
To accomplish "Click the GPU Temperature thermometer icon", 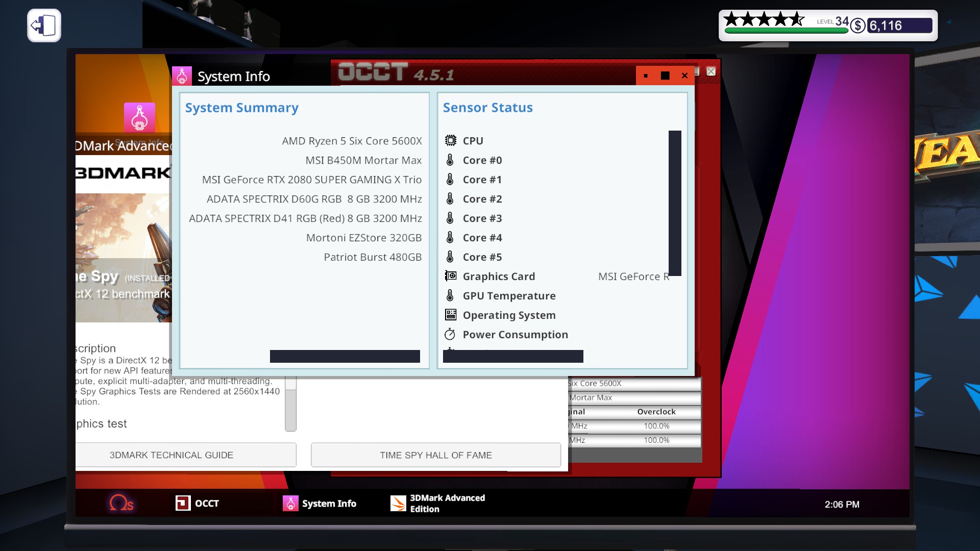I will click(x=450, y=295).
